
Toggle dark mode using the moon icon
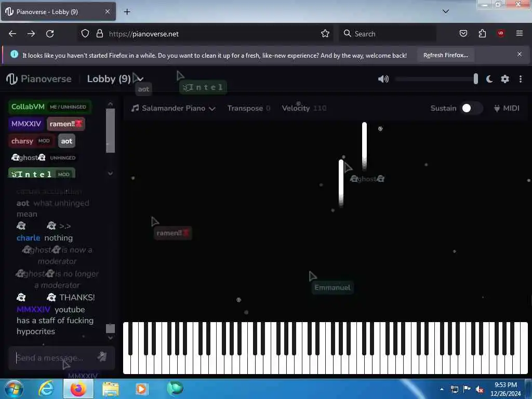tap(489, 79)
